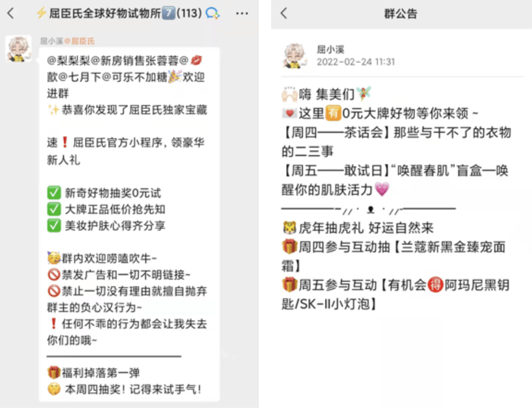The height and width of the screenshot is (410, 532).
Task: Tap the announcement timestamp 2022-02-24 11:31
Action: 356,62
